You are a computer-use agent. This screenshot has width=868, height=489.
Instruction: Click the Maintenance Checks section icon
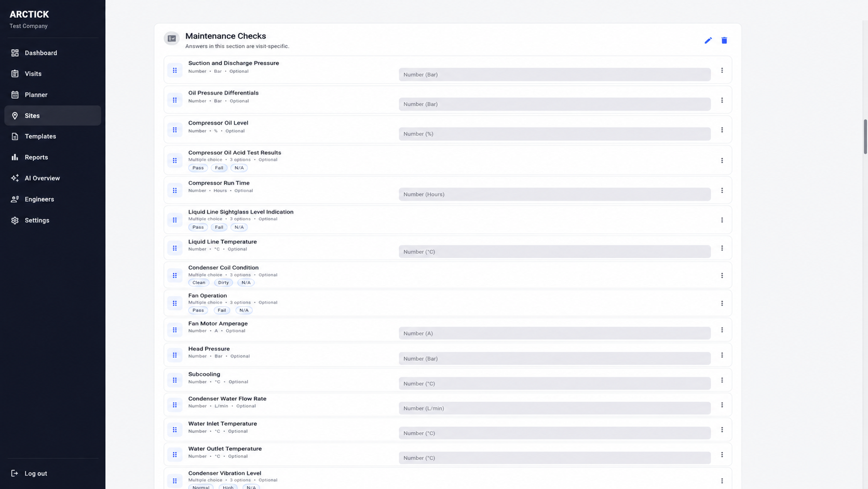tap(172, 38)
